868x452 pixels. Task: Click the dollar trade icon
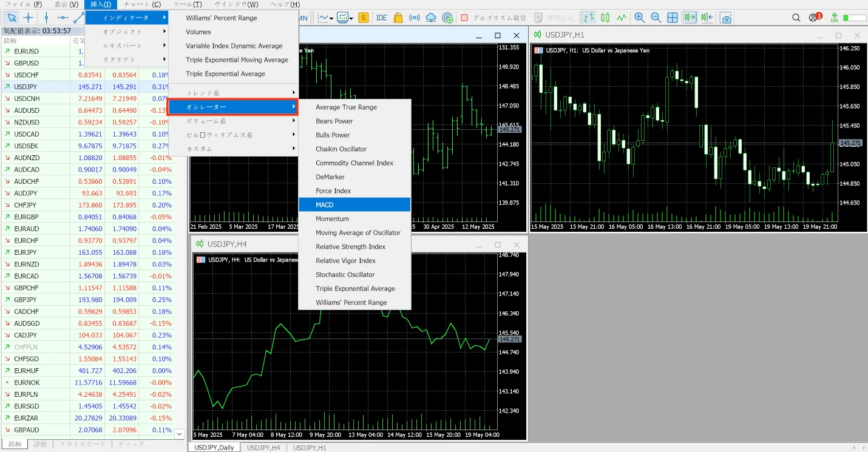tap(364, 18)
